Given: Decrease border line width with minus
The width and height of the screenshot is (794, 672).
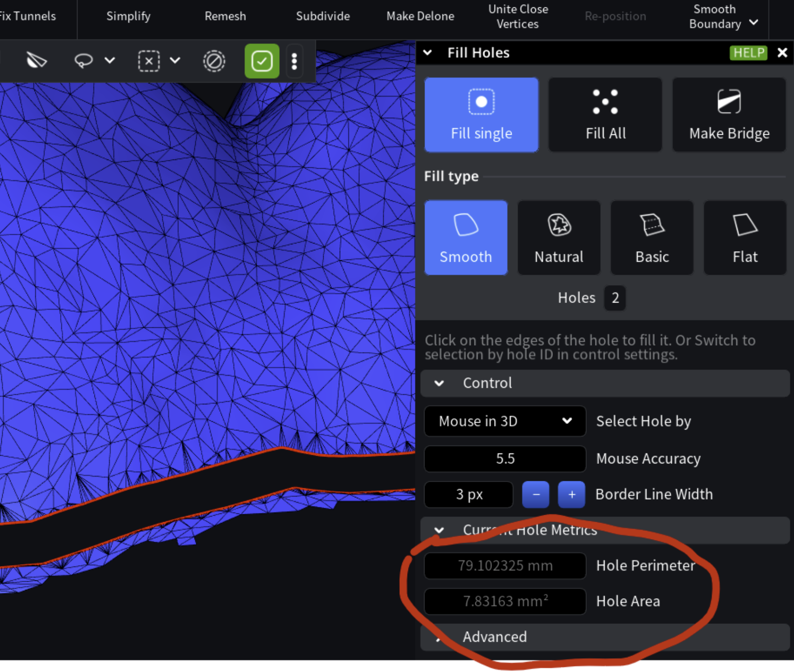Looking at the screenshot, I should 535,495.
